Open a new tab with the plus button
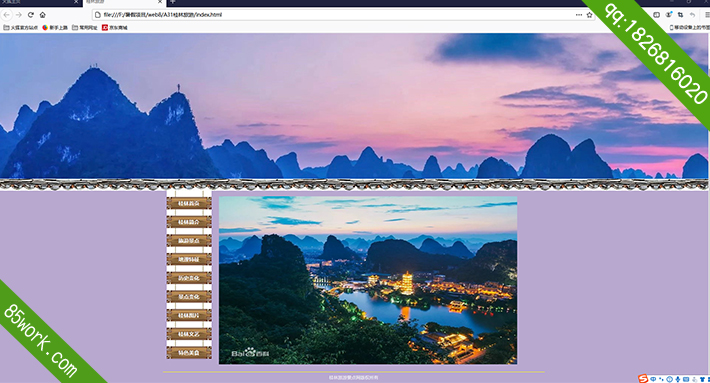This screenshot has height=383, width=710. click(173, 2)
